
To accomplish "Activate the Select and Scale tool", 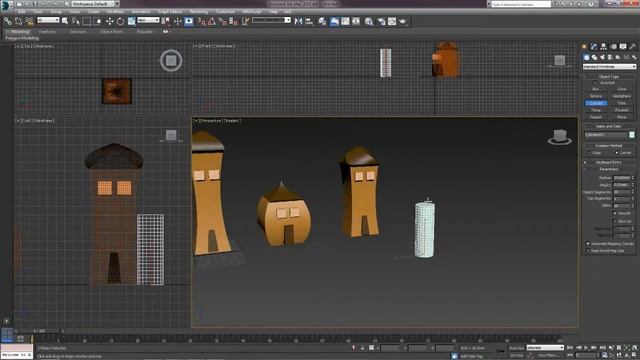I will click(132, 21).
